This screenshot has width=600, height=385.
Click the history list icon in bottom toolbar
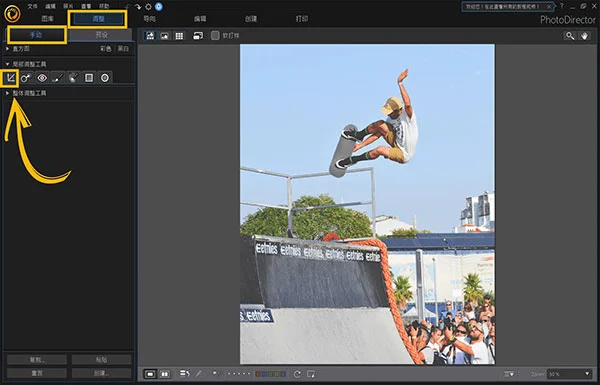(185, 374)
